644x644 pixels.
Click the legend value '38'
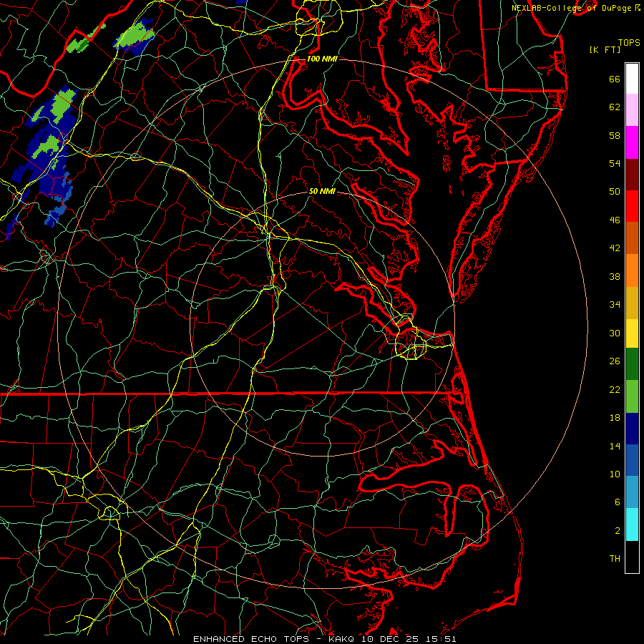click(x=615, y=276)
